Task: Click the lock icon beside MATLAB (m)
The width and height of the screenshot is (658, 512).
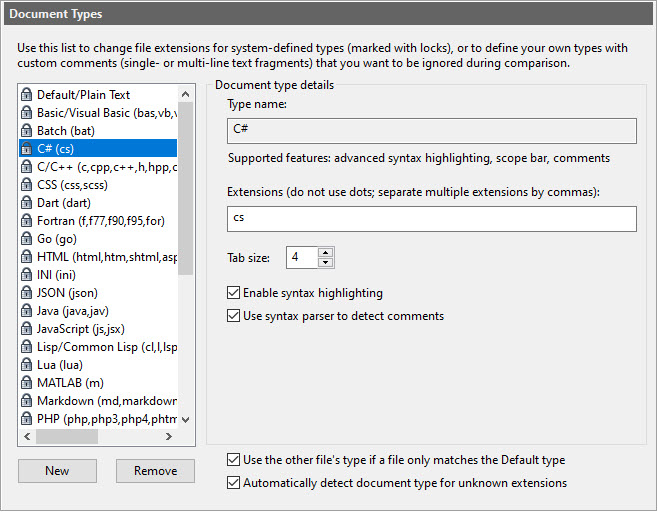Action: click(x=28, y=383)
